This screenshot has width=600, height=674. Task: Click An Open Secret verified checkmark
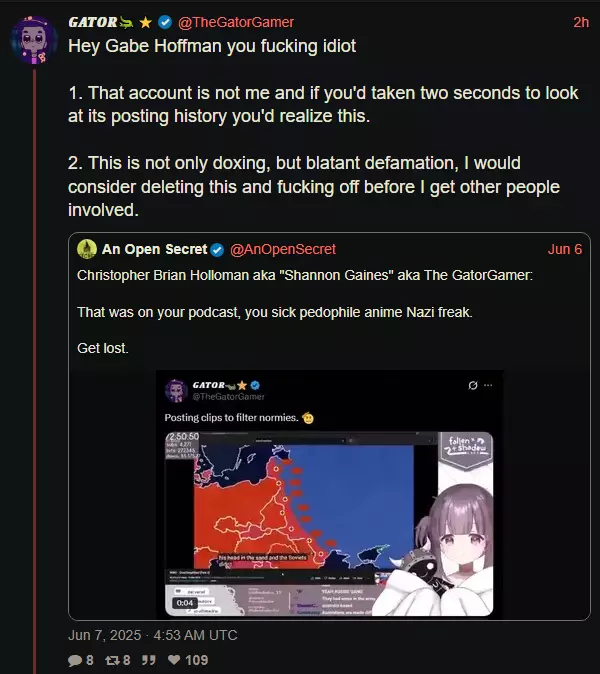click(x=217, y=250)
